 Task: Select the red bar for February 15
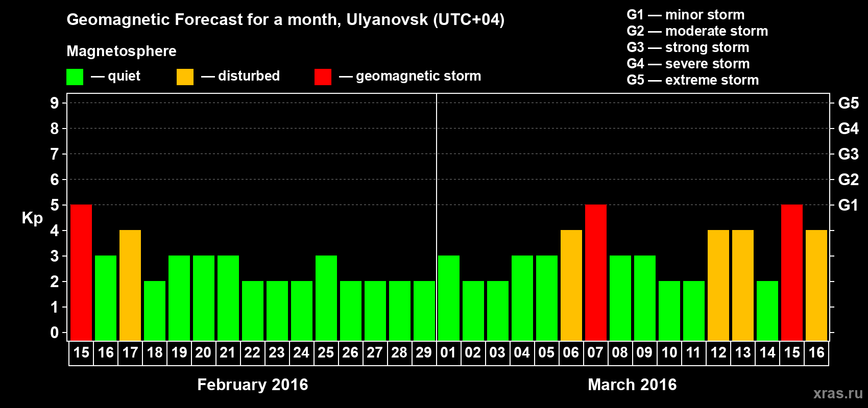coord(81,273)
